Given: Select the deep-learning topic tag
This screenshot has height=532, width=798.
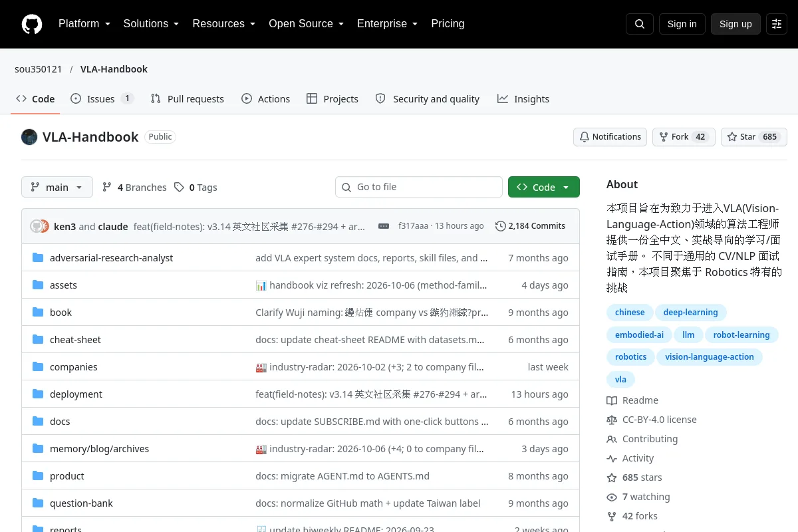Looking at the screenshot, I should tap(690, 313).
